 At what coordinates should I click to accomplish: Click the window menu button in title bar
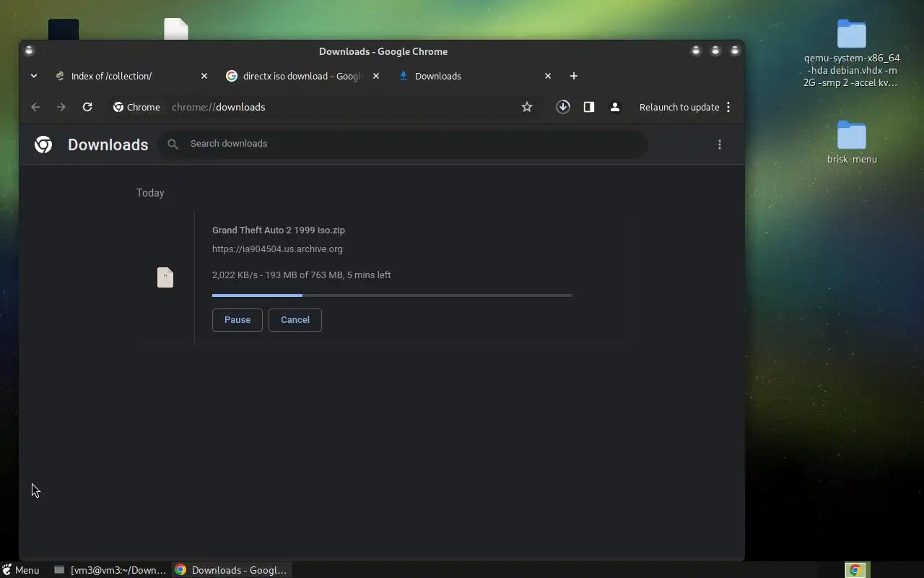point(29,51)
